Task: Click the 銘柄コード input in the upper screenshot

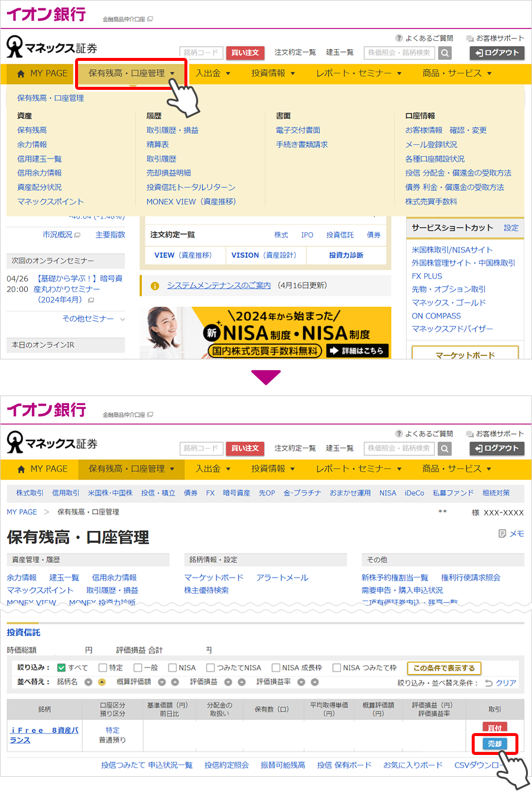Action: [x=202, y=53]
